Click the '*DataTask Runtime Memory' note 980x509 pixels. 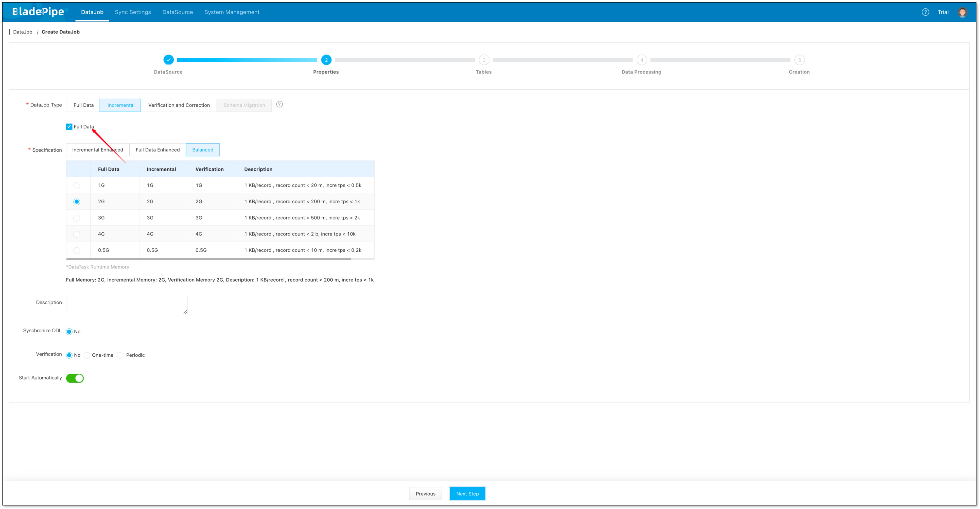point(97,267)
